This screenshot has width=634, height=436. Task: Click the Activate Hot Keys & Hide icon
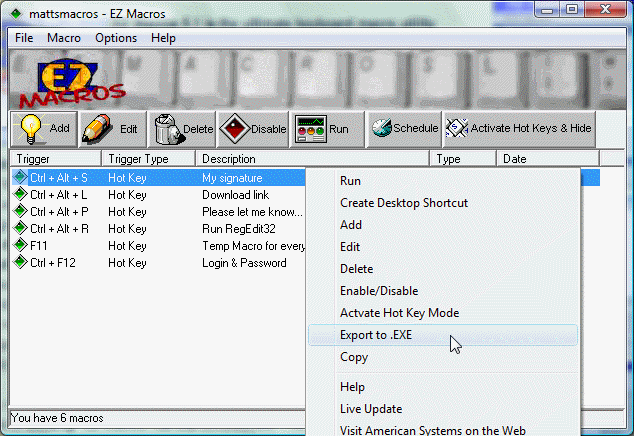click(457, 128)
